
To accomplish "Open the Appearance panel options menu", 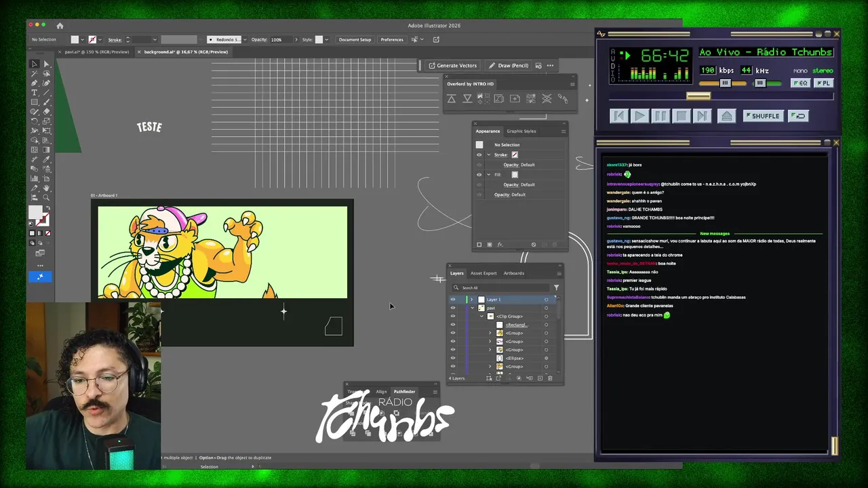I will click(563, 131).
